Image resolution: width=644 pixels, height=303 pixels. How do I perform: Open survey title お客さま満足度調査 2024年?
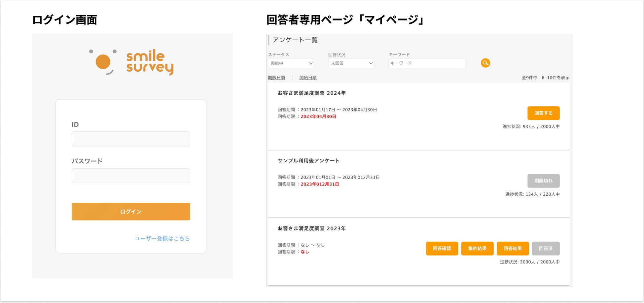tap(311, 93)
